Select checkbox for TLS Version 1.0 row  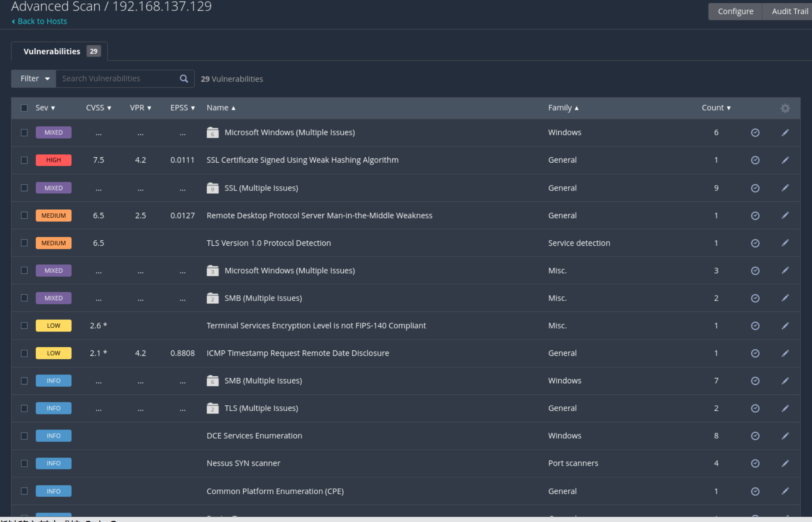(24, 243)
